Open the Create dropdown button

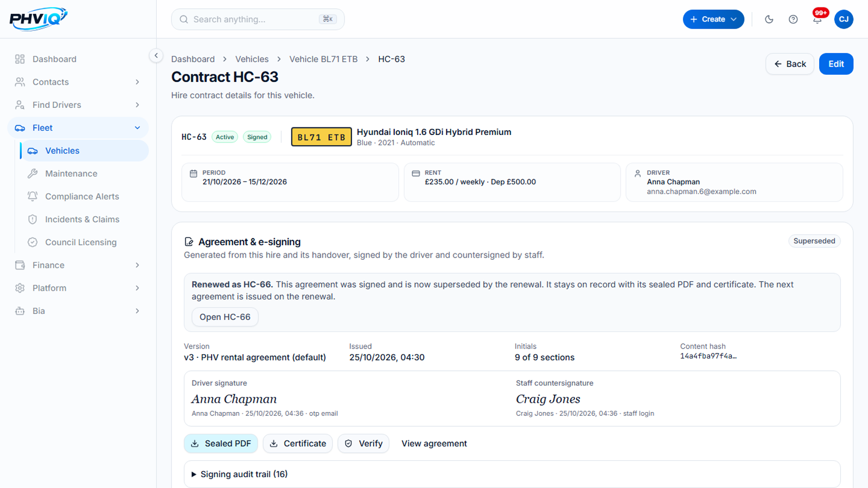(x=713, y=20)
